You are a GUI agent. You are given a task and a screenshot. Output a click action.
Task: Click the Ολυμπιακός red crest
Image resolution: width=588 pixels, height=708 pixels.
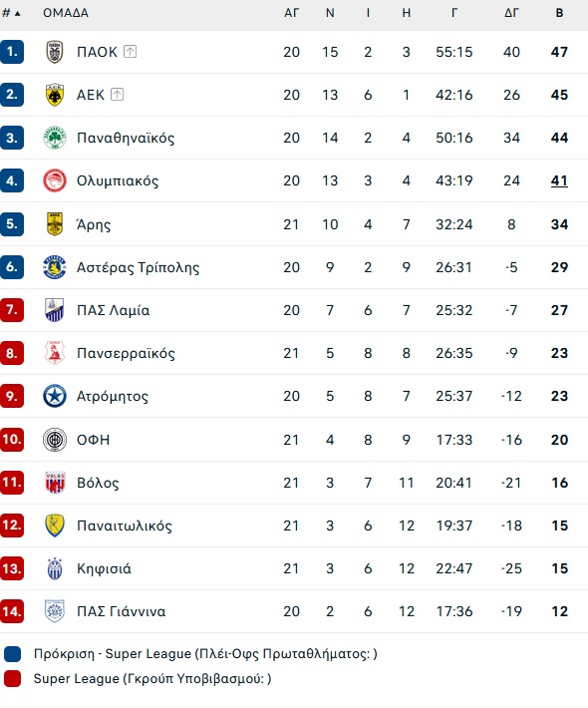tap(55, 180)
